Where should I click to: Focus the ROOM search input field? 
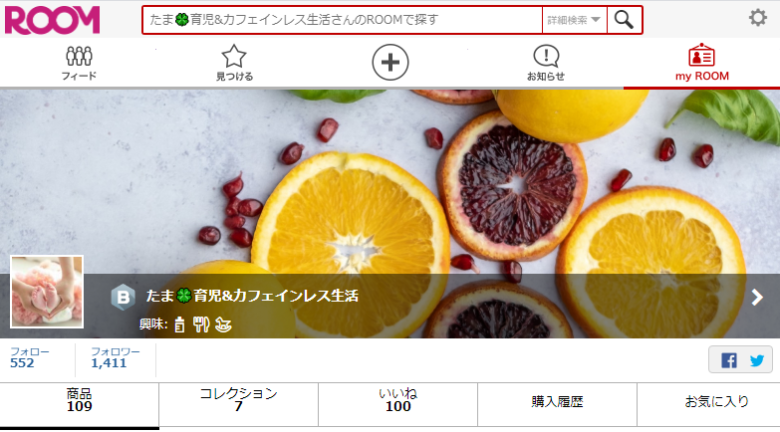pyautogui.click(x=342, y=20)
